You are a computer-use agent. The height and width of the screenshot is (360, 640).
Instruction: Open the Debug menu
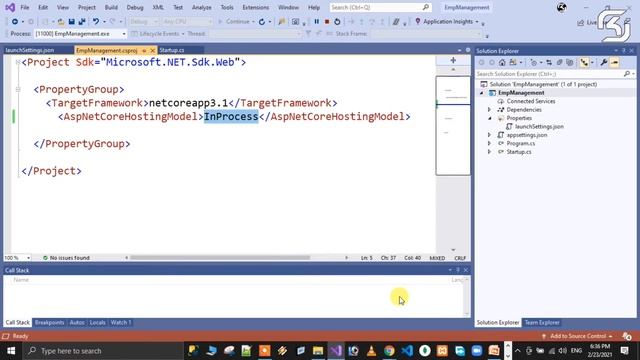pyautogui.click(x=135, y=7)
